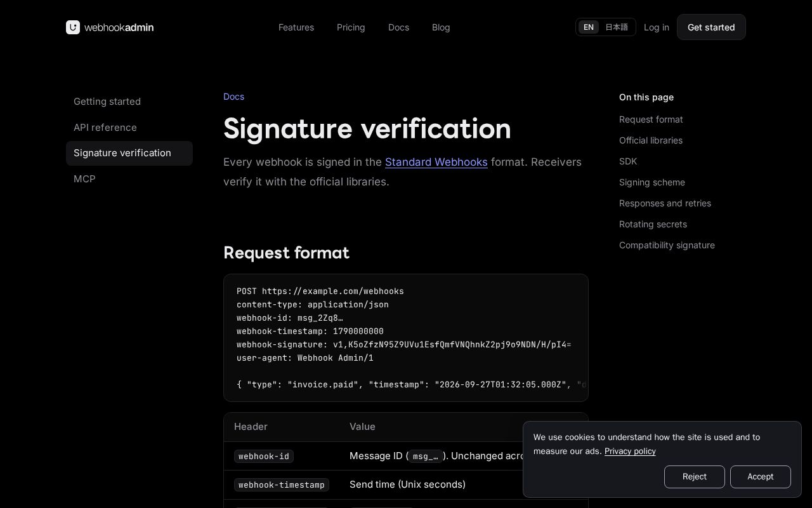Image resolution: width=812 pixels, height=508 pixels.
Task: Switch language to 日本語
Action: pos(617,27)
